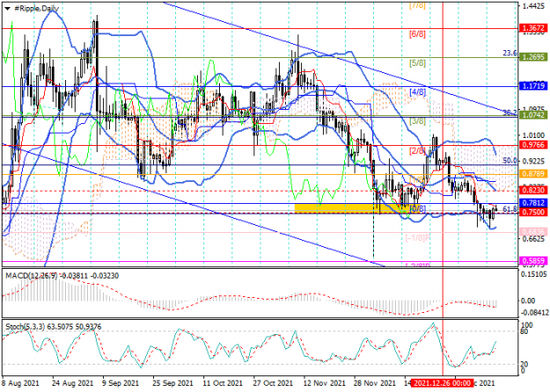The image size is (550, 392).
Task: Click the 8 Aug 2021 date label
Action: pyautogui.click(x=21, y=383)
